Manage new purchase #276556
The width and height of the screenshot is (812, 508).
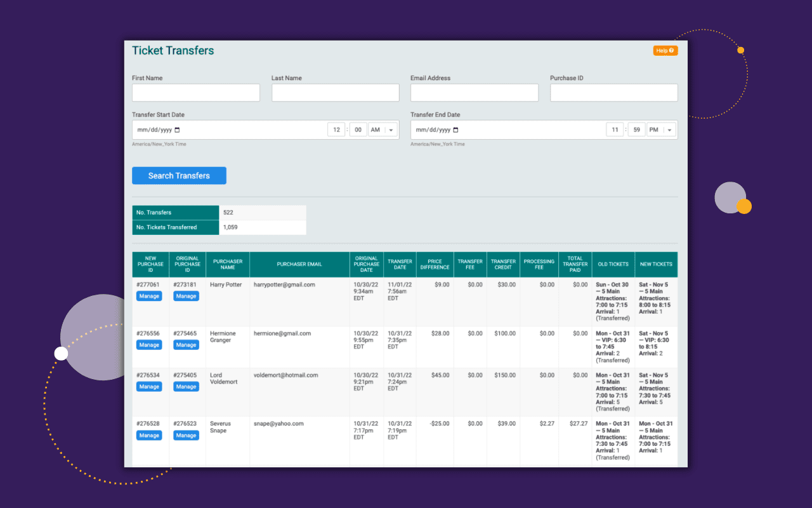tap(149, 345)
